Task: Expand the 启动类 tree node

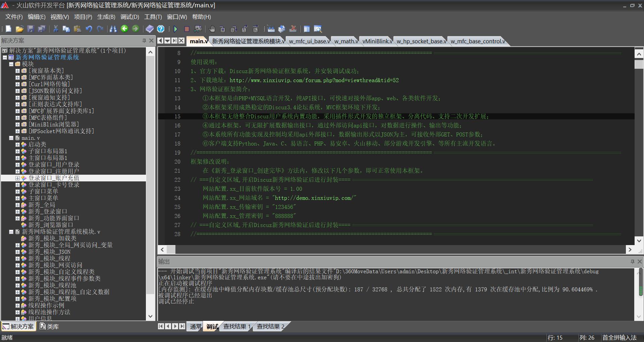Action: coord(17,145)
